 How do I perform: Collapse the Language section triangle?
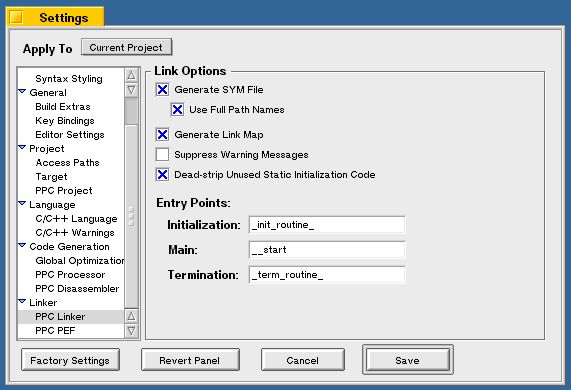22,203
